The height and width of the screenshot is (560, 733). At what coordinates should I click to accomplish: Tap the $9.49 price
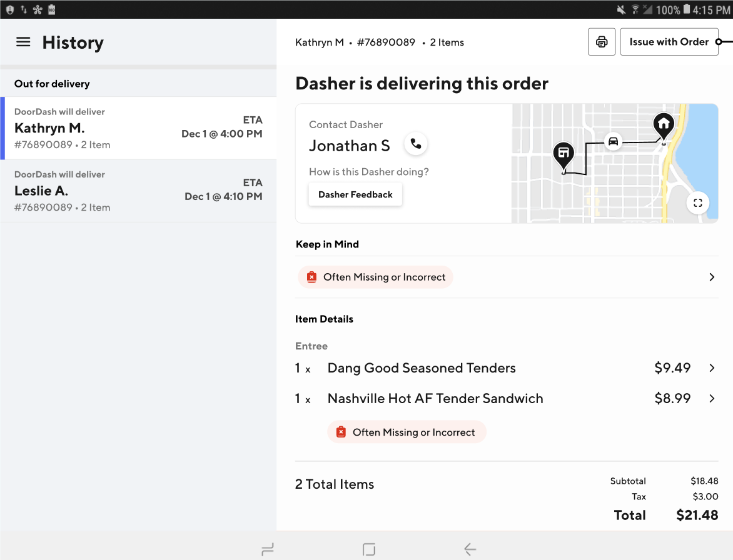(x=672, y=368)
